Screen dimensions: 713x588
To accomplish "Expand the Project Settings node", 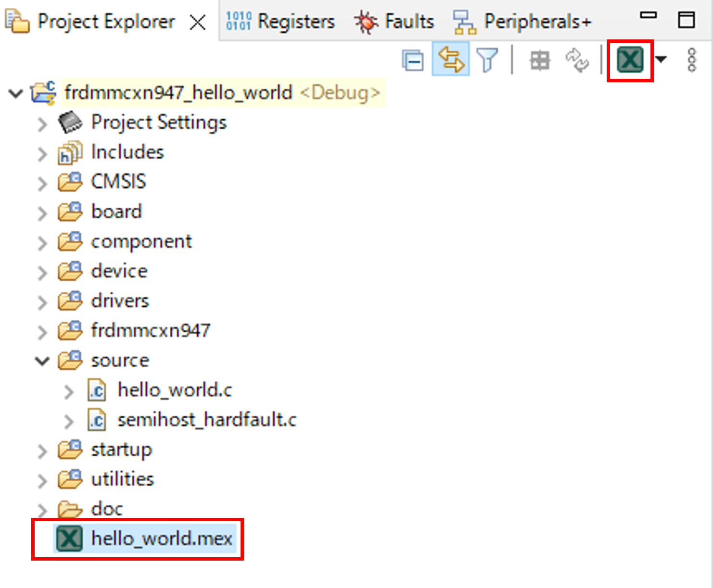I will coord(43,124).
